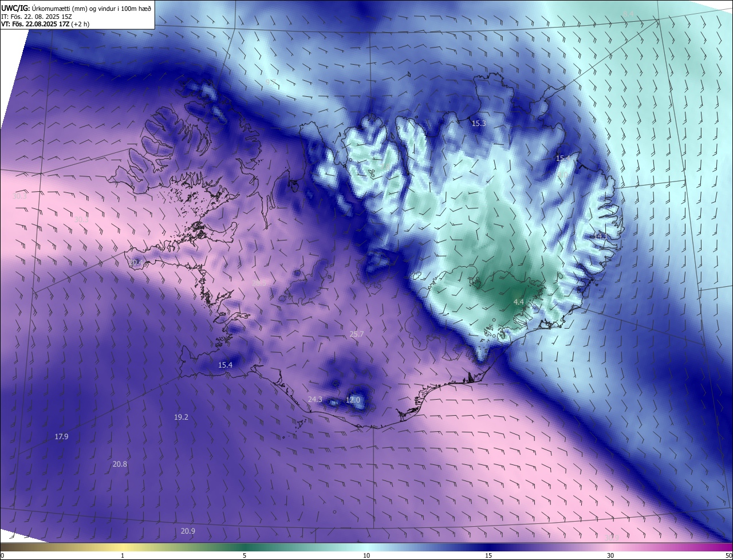Click the tick label 50 on the color scale
This screenshot has width=733, height=560.
pyautogui.click(x=728, y=555)
